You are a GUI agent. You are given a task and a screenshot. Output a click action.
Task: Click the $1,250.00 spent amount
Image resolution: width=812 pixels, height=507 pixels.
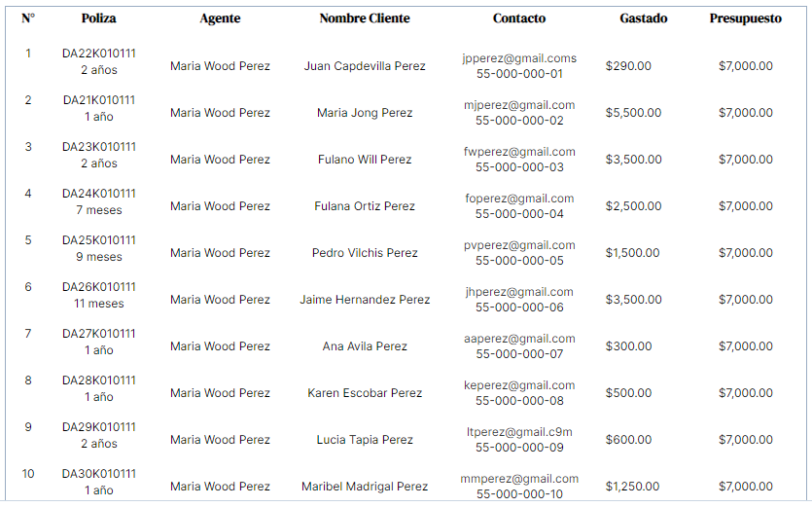(632, 487)
